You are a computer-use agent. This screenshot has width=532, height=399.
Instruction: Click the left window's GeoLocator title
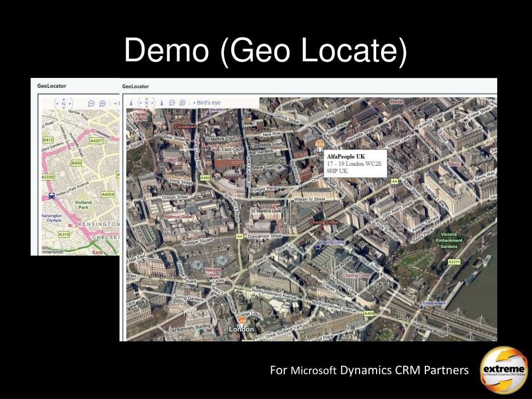click(51, 86)
